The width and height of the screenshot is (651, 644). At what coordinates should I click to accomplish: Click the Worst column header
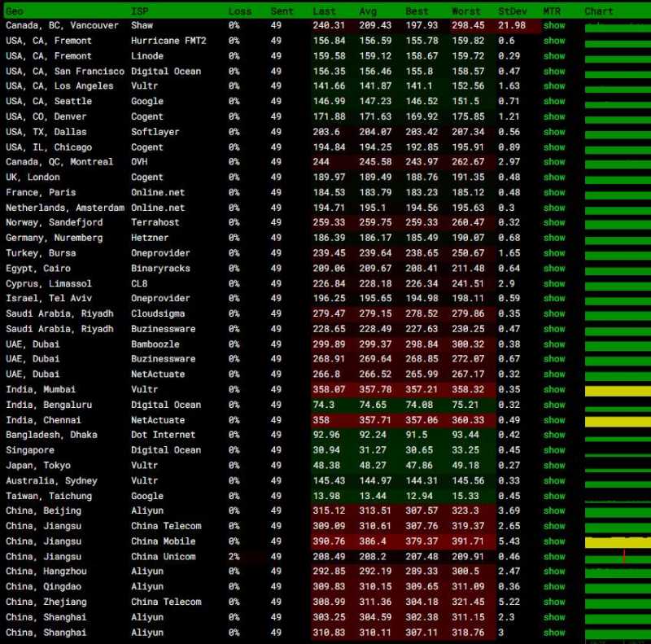465,11
